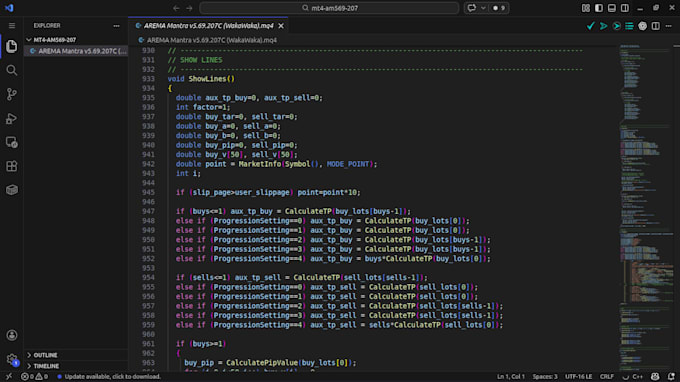Split the editor to the right
The image size is (680, 382).
655,26
